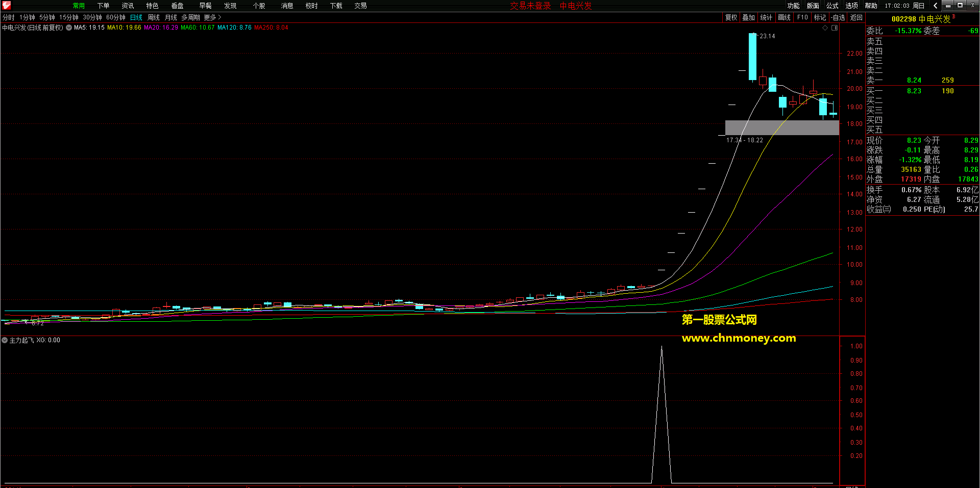Open the 多周期 multi-period view
Viewport: 980px width, 488px height.
(190, 17)
